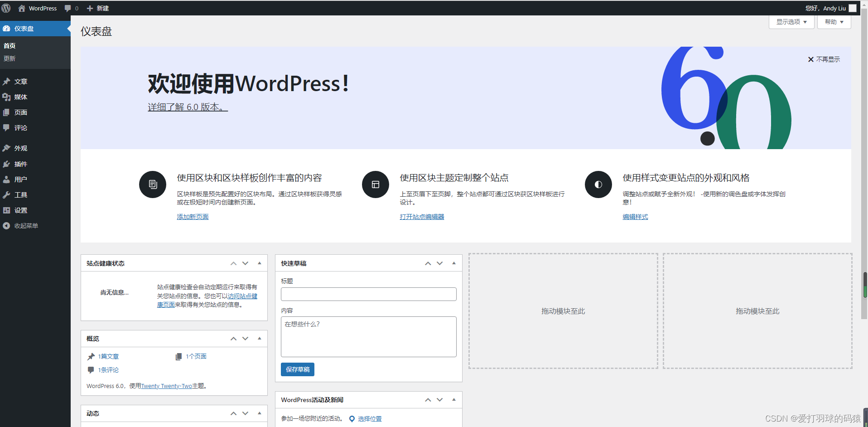Viewport: 868px width, 427px height.
Task: Click 选择位置 link
Action: 370,419
